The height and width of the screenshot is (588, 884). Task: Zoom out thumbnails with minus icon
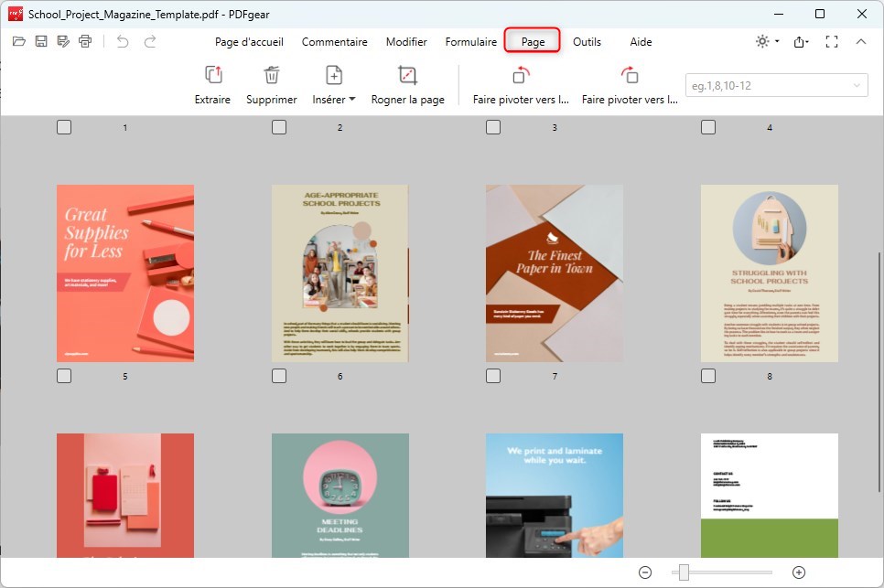point(645,572)
